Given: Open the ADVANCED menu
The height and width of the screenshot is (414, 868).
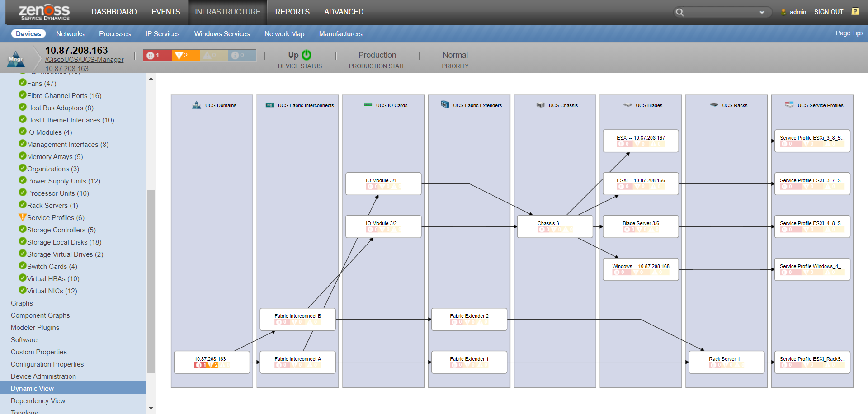Looking at the screenshot, I should [x=344, y=12].
